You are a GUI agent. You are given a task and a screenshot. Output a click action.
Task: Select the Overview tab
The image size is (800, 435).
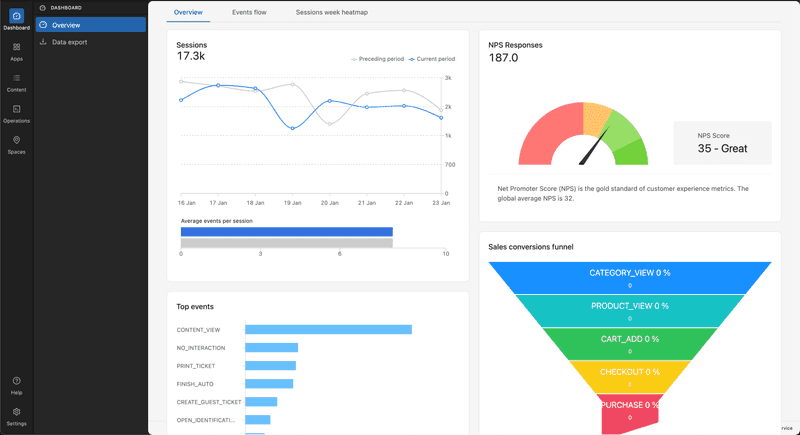pyautogui.click(x=188, y=12)
